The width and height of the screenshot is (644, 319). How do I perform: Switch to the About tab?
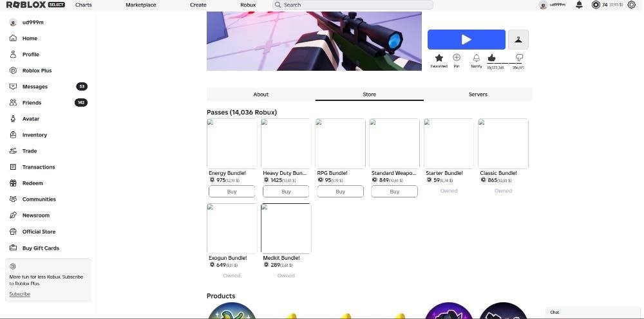[261, 95]
